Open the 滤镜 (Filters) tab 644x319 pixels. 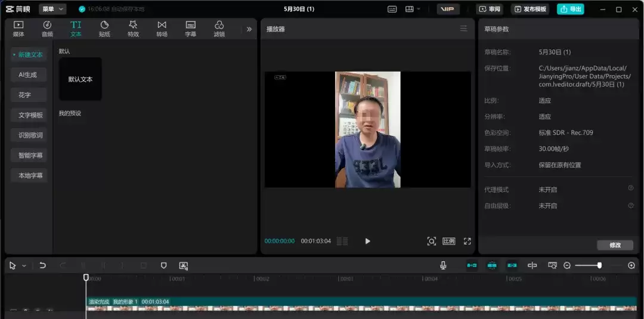[x=219, y=29]
